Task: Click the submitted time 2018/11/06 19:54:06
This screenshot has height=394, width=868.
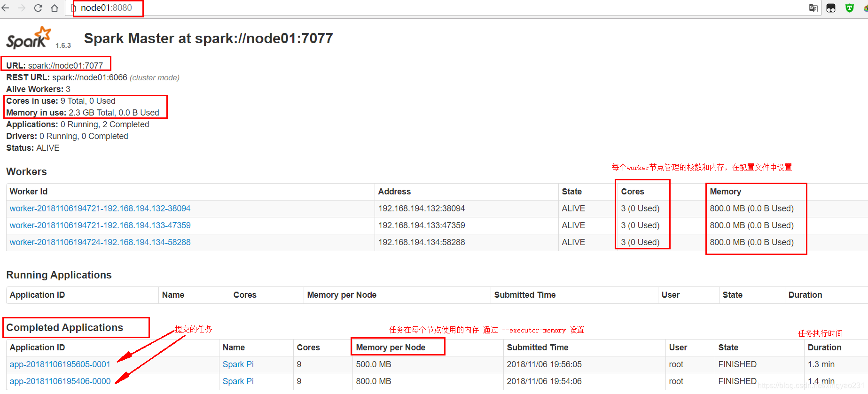Action: tap(544, 381)
